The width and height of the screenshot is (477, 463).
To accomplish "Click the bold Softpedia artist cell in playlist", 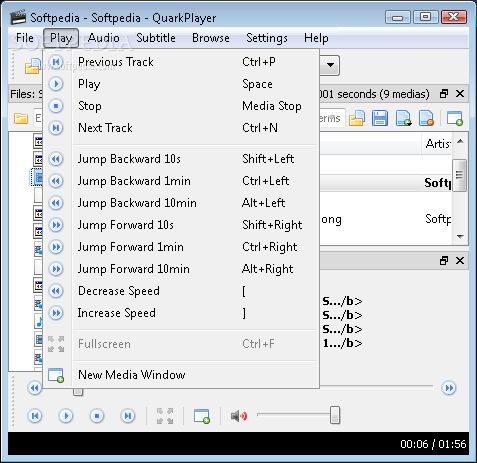I will [x=438, y=183].
